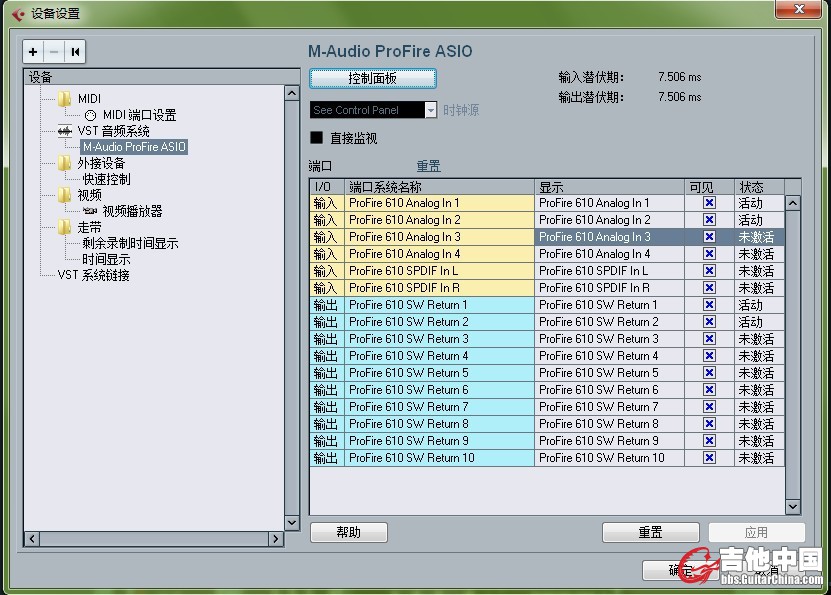Viewport: 831px width, 595px height.
Task: Toggle visibility for SW Return 2
Action: tap(709, 322)
